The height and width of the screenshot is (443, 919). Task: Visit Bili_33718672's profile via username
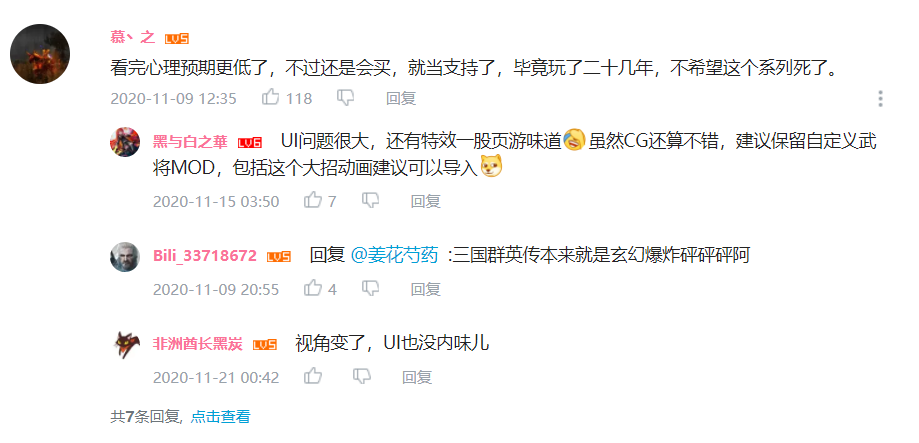[x=205, y=256]
